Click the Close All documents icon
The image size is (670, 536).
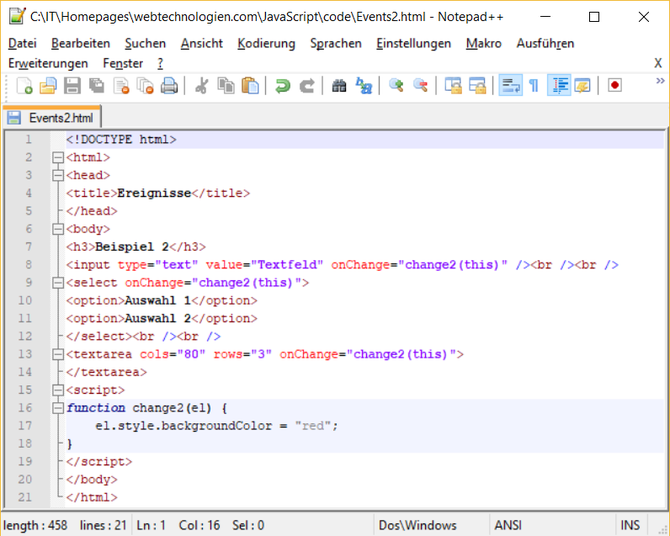145,86
